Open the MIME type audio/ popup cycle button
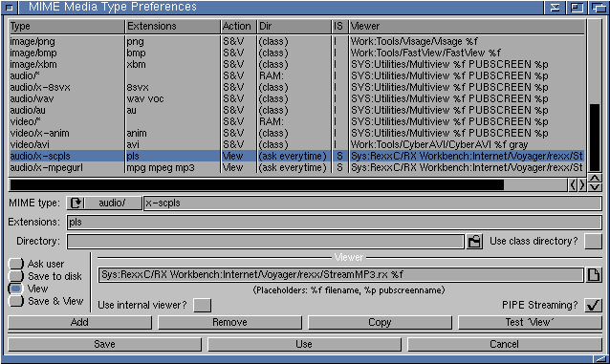This screenshot has height=364, width=610. 104,203
